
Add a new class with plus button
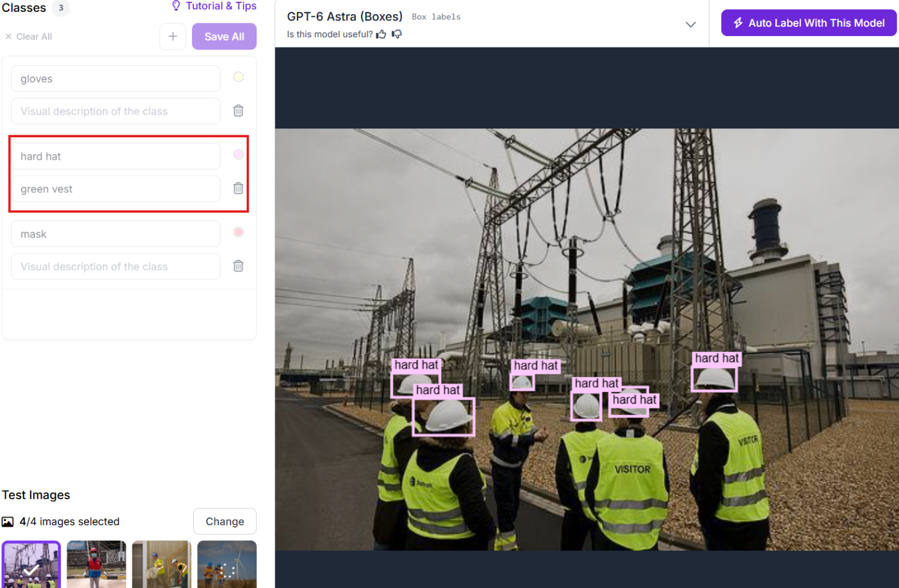(173, 37)
